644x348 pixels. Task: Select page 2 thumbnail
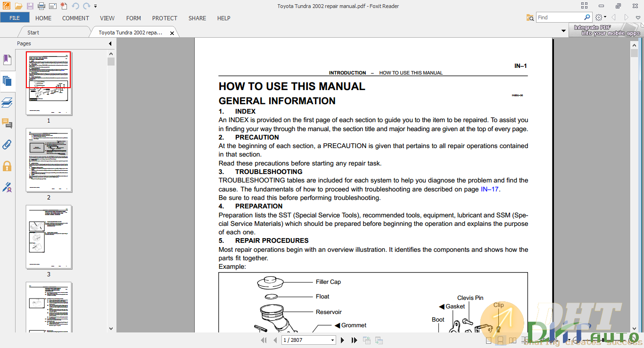[49, 160]
